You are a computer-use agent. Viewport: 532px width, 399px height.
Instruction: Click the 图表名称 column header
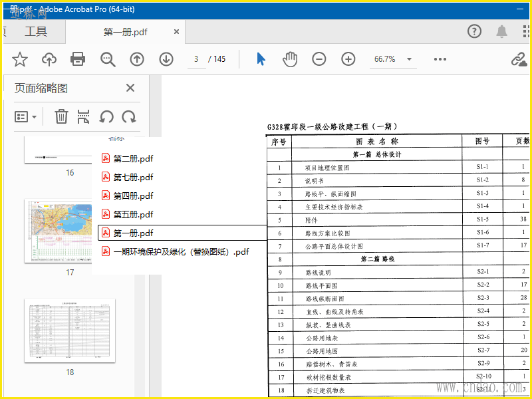pos(377,142)
